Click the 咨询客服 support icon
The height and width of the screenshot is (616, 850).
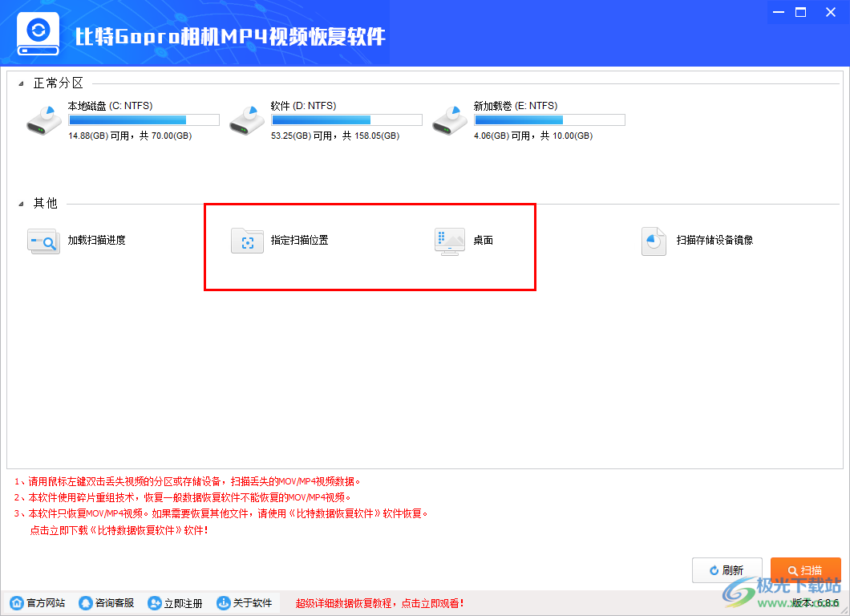(85, 603)
